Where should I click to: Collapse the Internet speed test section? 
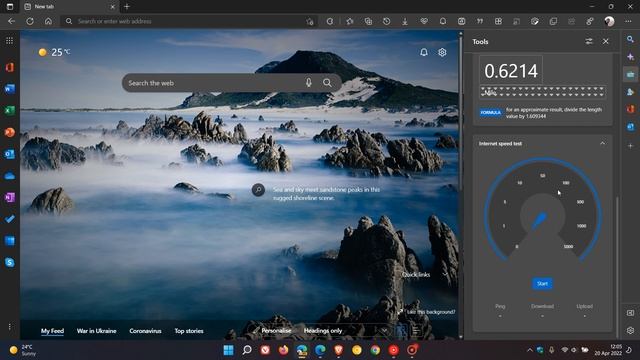(602, 144)
